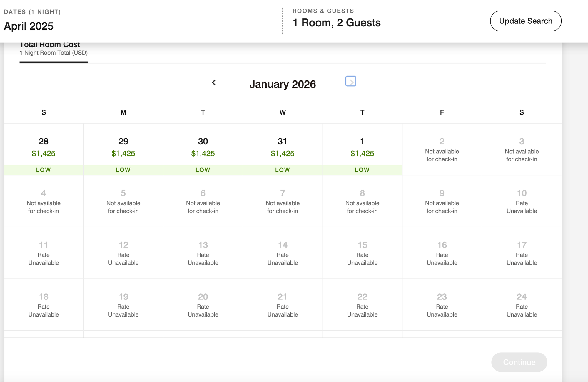Screen dimensions: 588x382
Task: Click the Update Search button
Action: (x=525, y=21)
